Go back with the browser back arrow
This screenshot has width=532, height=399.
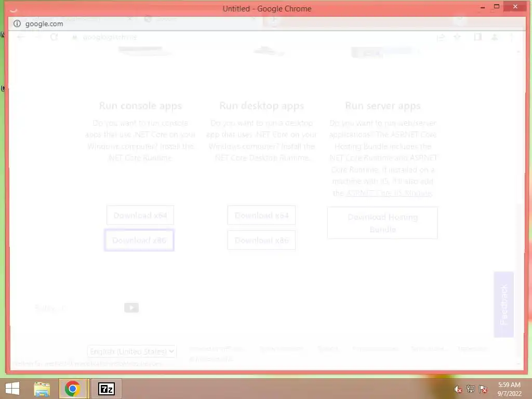tap(21, 37)
